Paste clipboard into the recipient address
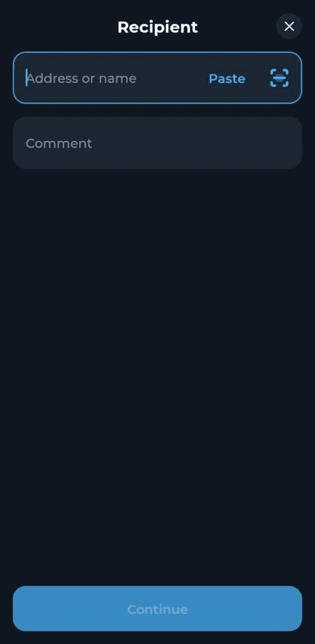The width and height of the screenshot is (315, 644). pyautogui.click(x=227, y=79)
